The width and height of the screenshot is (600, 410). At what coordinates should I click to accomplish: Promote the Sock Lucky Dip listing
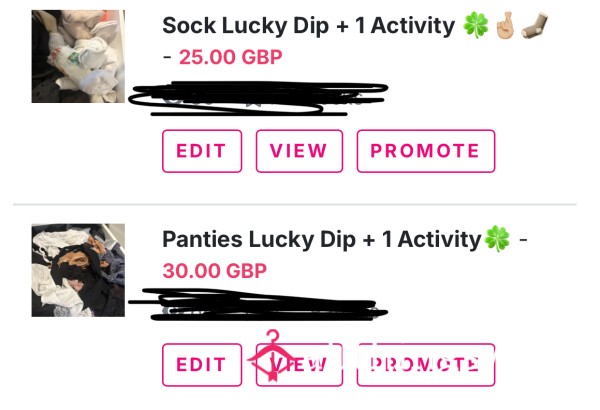(x=426, y=151)
